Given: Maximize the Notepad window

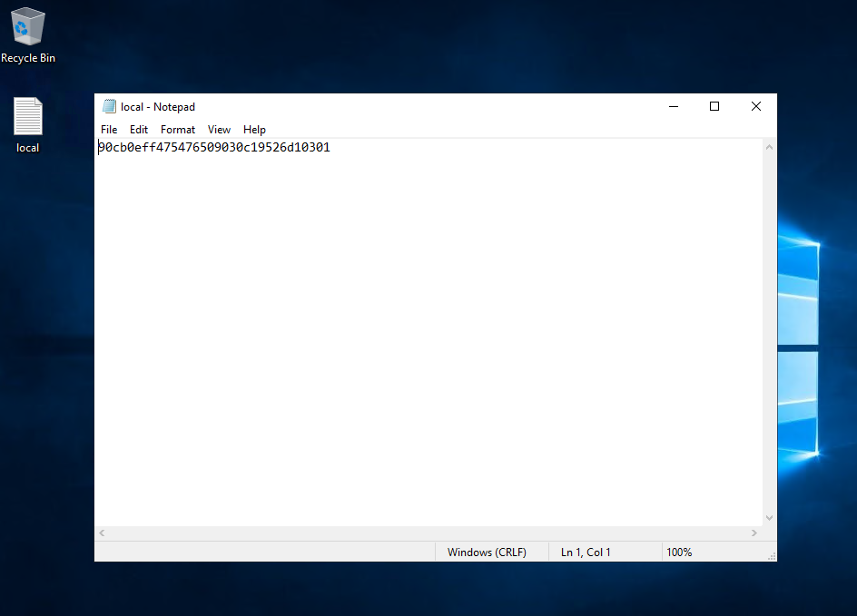Looking at the screenshot, I should (714, 106).
